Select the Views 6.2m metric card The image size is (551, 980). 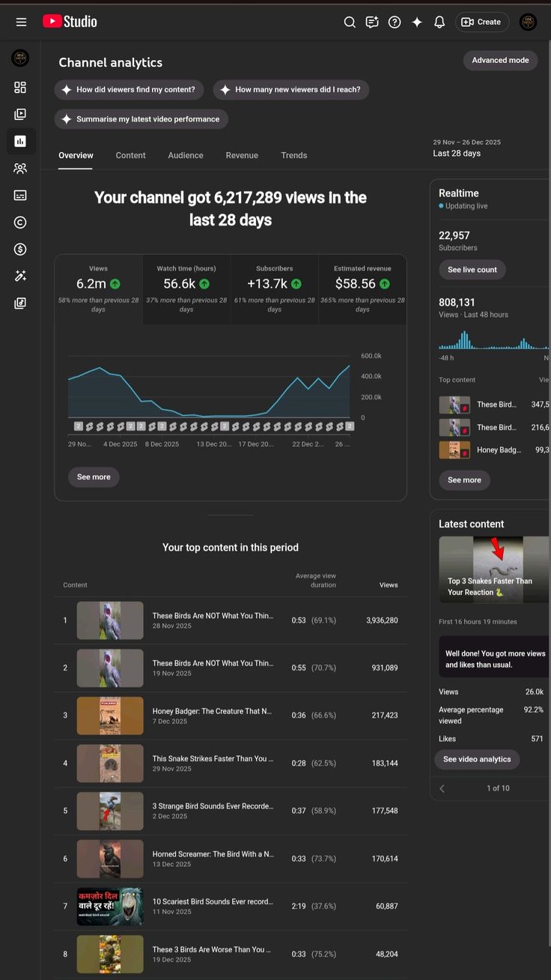[98, 290]
